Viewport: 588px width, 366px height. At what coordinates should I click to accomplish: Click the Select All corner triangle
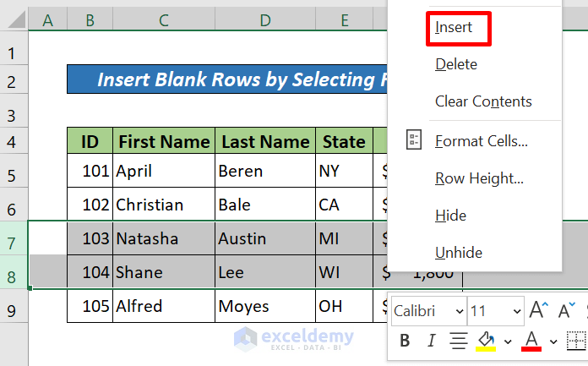pos(17,19)
